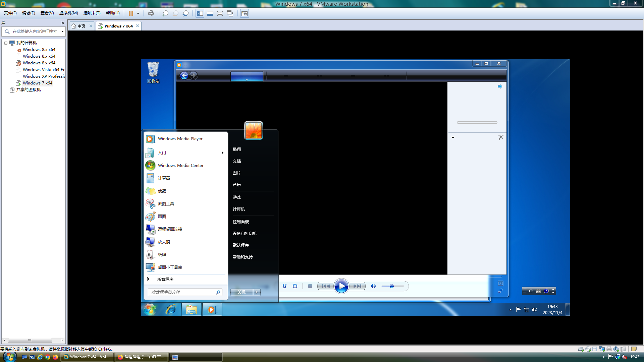Mute the Media Player sound
This screenshot has height=362, width=644.
(373, 286)
